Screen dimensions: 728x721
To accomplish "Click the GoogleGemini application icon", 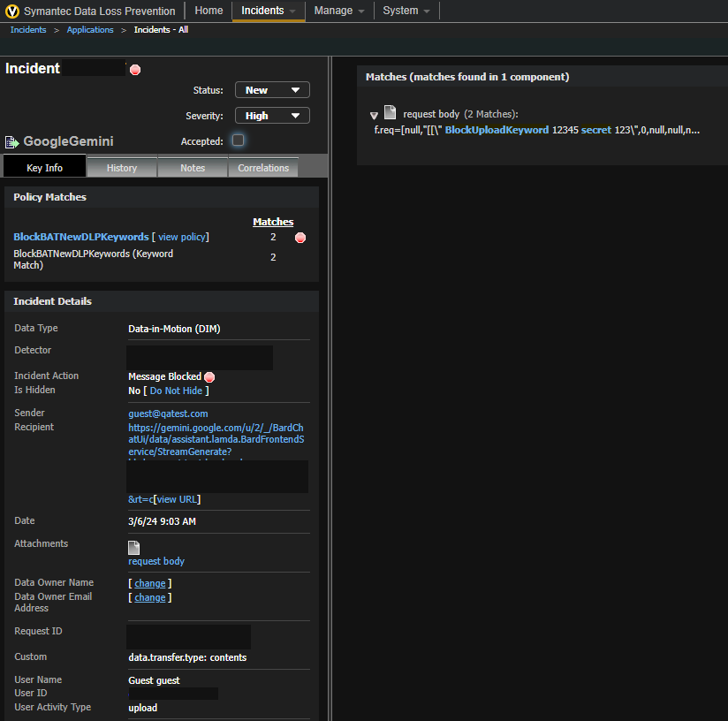I will [x=12, y=141].
